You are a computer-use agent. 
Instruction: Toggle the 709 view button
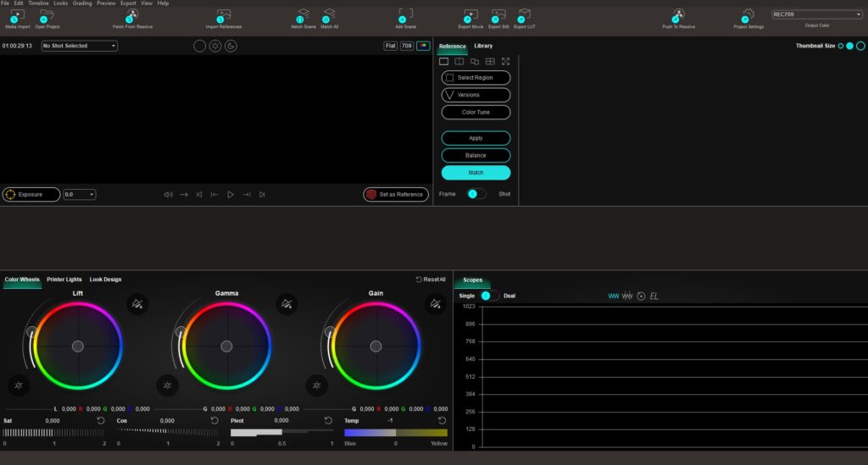406,46
